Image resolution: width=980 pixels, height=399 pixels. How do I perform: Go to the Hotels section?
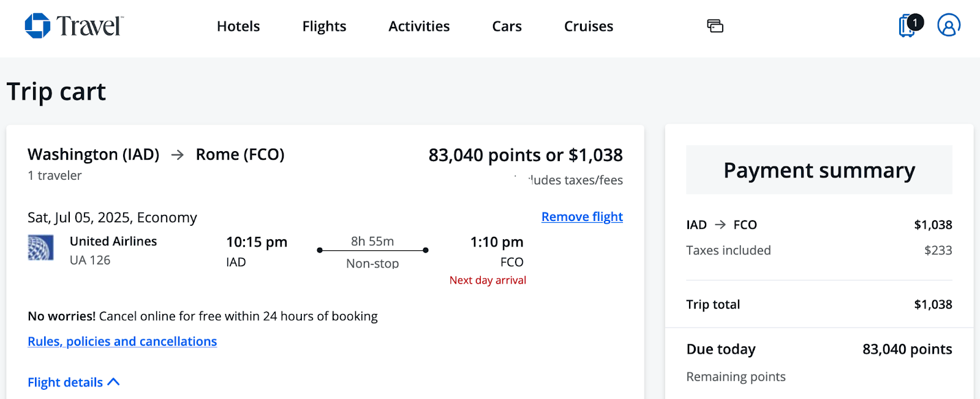coord(238,26)
